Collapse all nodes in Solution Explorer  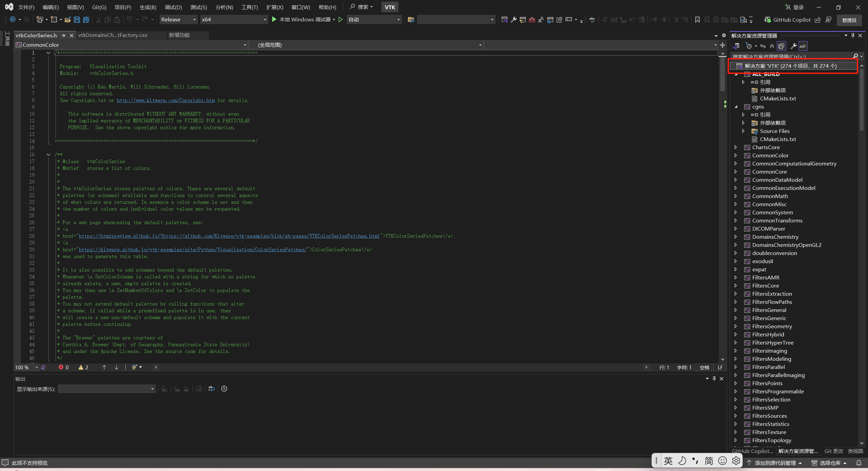772,46
